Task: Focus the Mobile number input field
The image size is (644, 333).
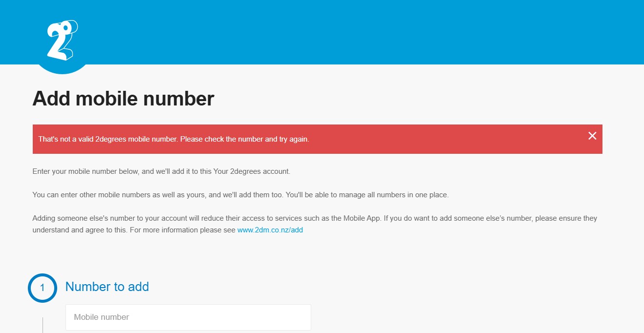Action: pyautogui.click(x=188, y=317)
